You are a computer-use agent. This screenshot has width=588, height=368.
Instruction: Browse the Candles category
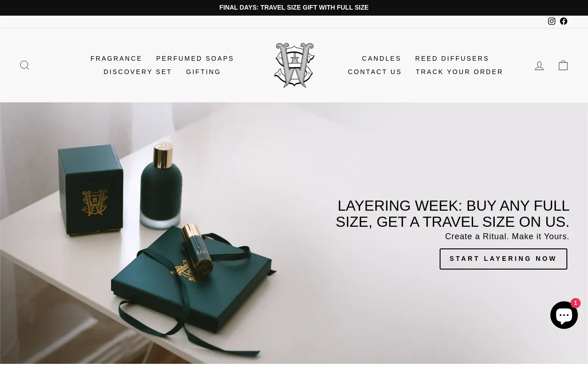[x=381, y=58]
